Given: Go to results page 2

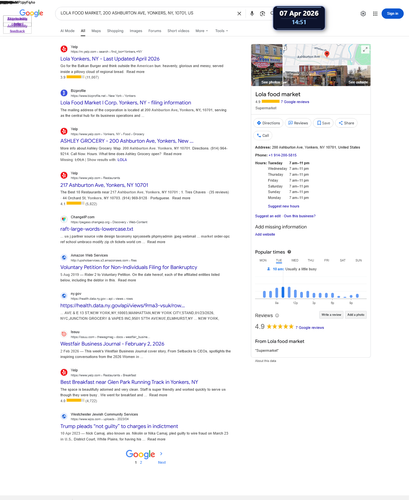Looking at the screenshot, I should pyautogui.click(x=141, y=462).
